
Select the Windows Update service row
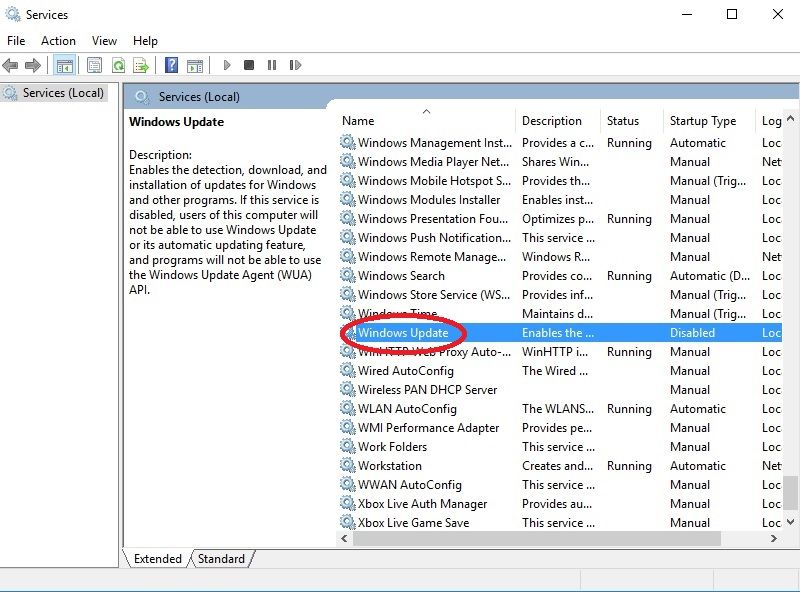pyautogui.click(x=560, y=333)
